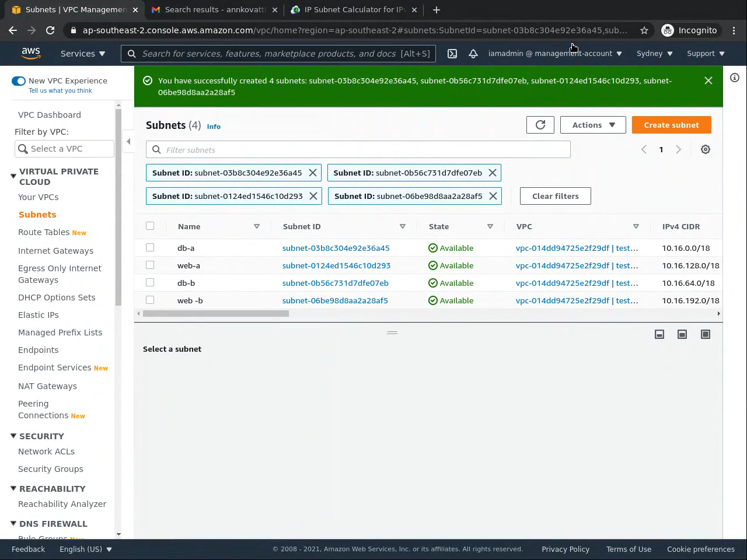The width and height of the screenshot is (747, 560).
Task: Collapse the left navigation pane arrow
Action: pos(128,141)
